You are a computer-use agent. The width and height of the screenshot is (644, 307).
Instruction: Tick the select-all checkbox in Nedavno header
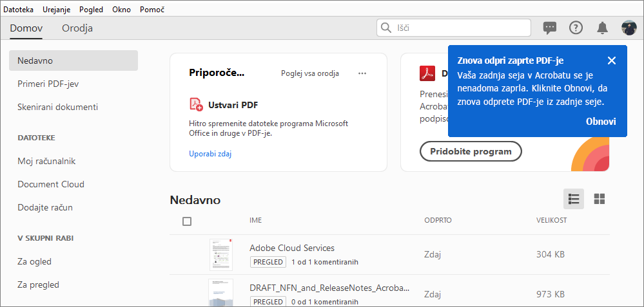(187, 221)
